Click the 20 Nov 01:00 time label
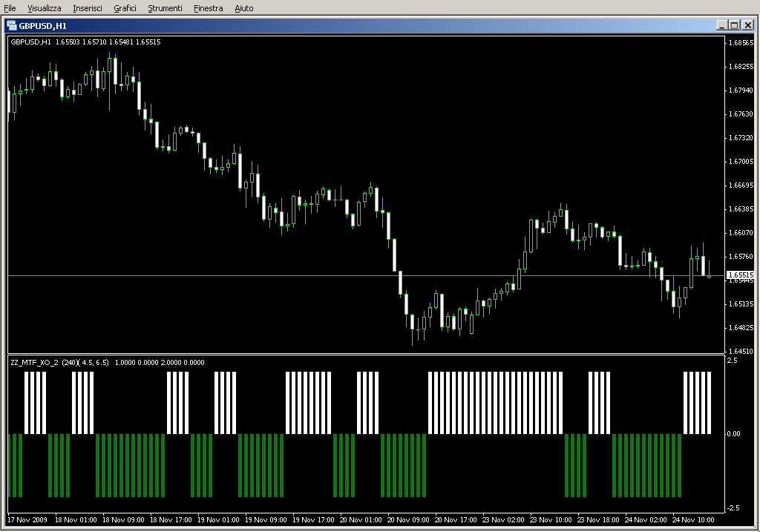Image resolution: width=760 pixels, height=532 pixels. point(361,520)
